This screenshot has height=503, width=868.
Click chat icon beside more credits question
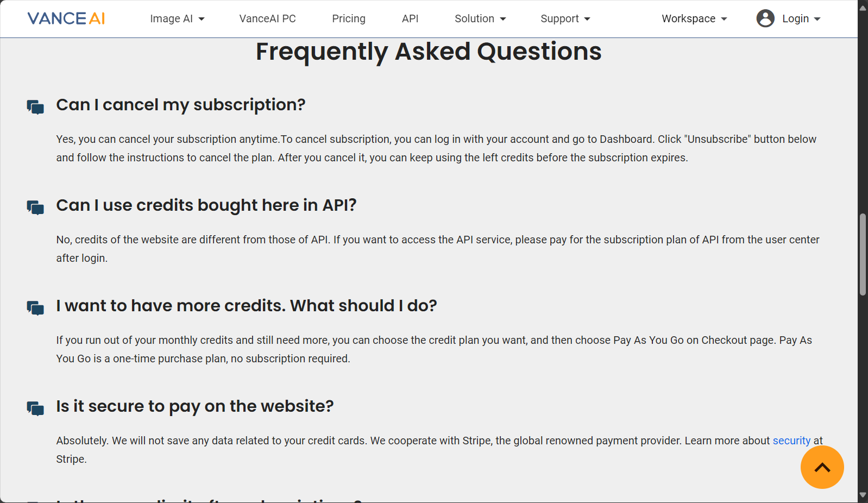click(35, 307)
